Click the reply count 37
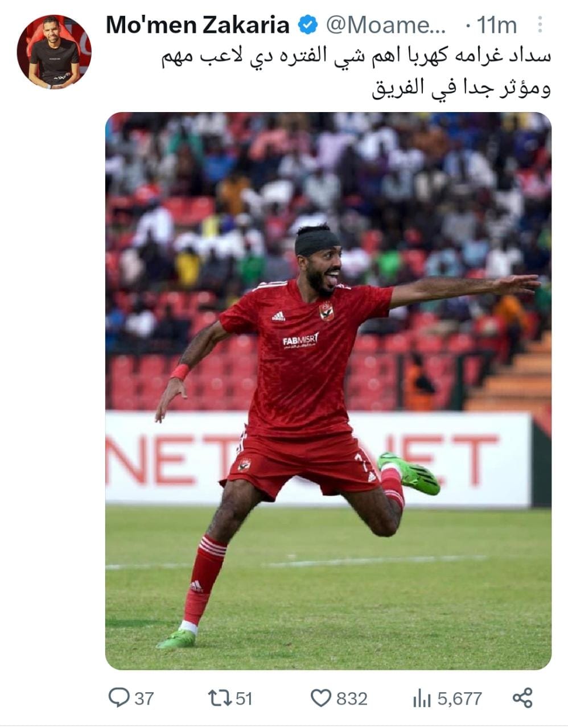Viewport: 568px width, 728px height. pos(144,698)
